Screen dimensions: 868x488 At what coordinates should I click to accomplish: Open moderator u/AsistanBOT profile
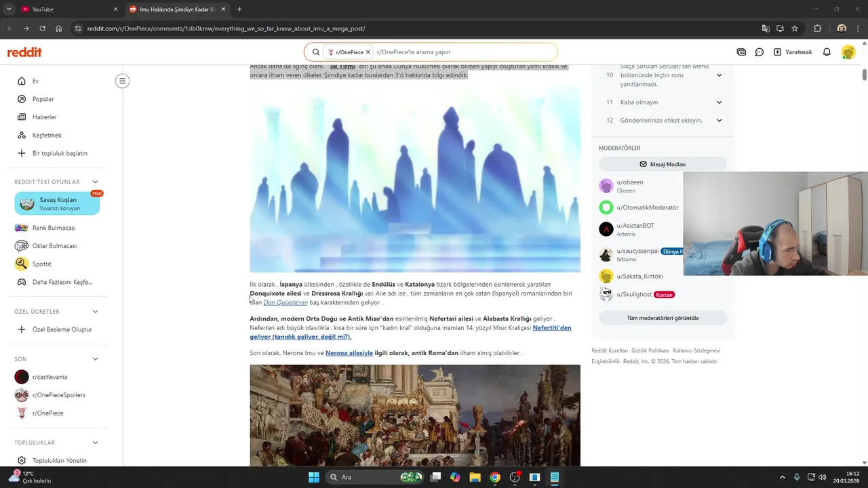pos(635,226)
